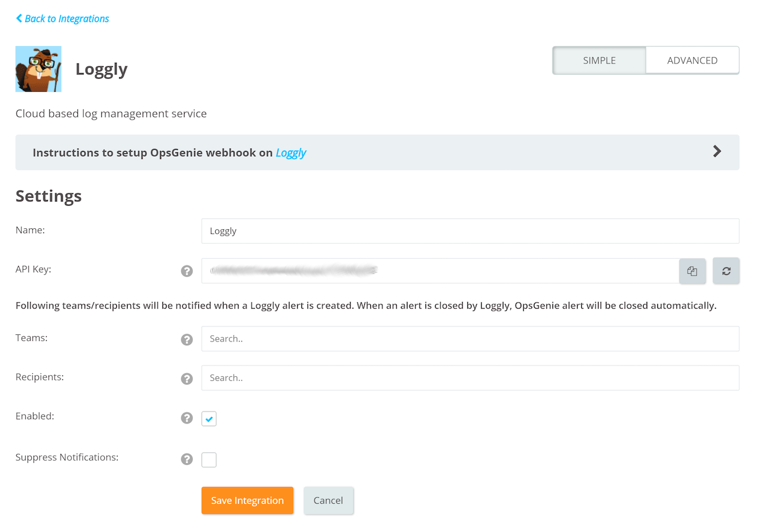This screenshot has width=767, height=532.
Task: Click the Teams search field
Action: 470,339
